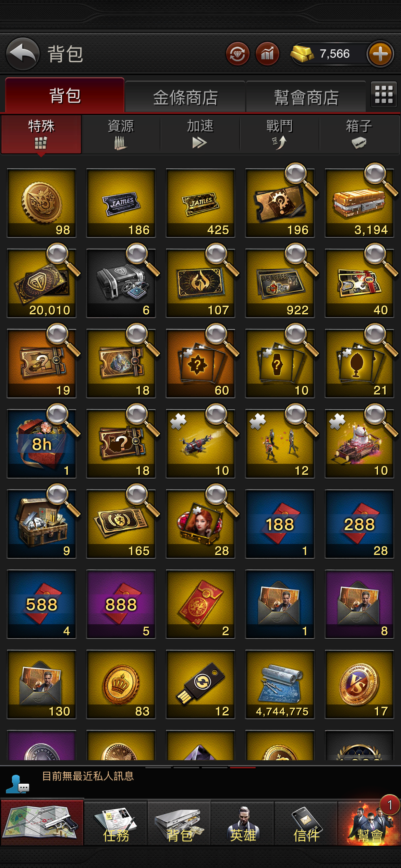Select the 箱子 boxes category
The image size is (401, 868).
pyautogui.click(x=359, y=134)
